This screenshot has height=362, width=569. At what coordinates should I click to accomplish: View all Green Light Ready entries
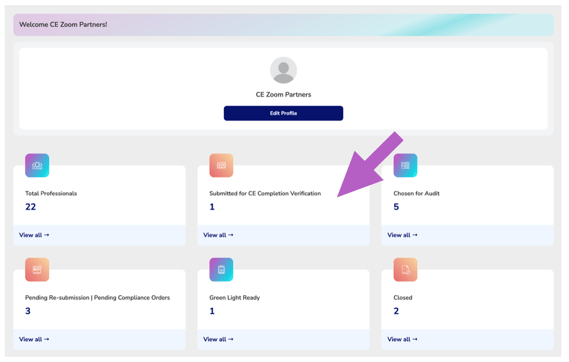(218, 339)
